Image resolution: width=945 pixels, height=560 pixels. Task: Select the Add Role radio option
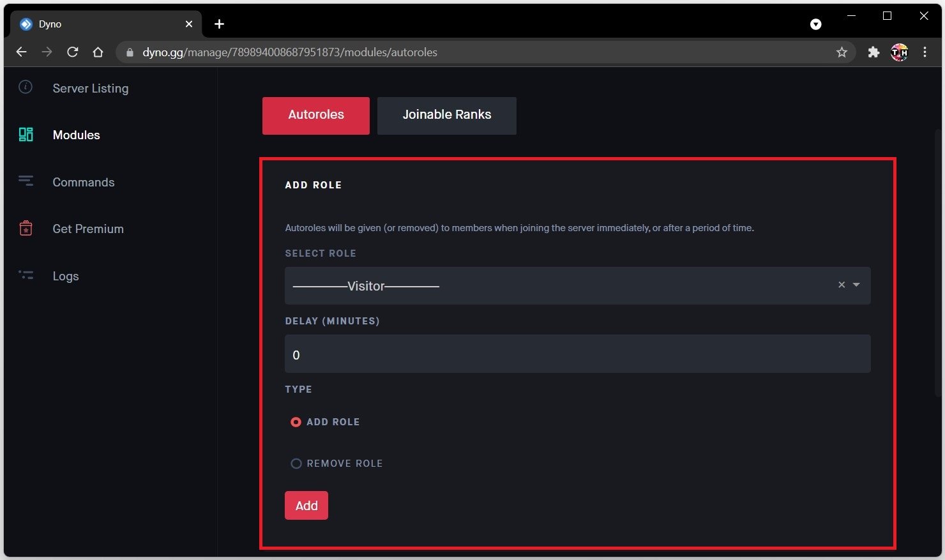point(296,422)
